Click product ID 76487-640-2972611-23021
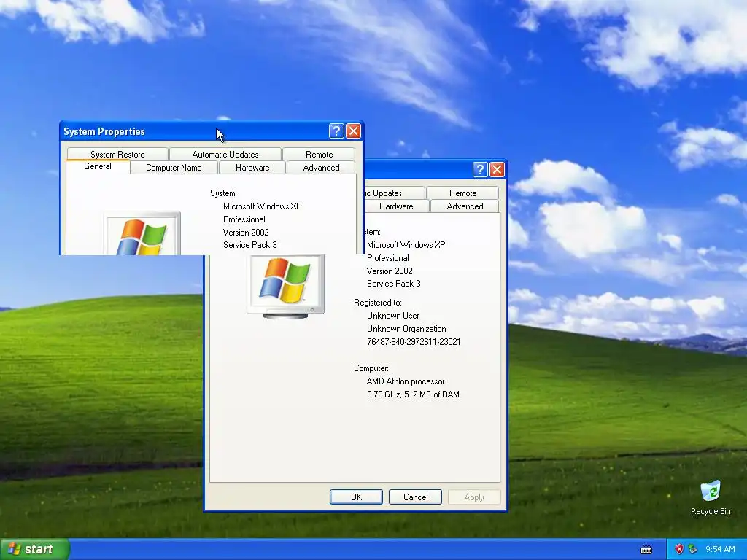The width and height of the screenshot is (747, 560). [x=414, y=342]
